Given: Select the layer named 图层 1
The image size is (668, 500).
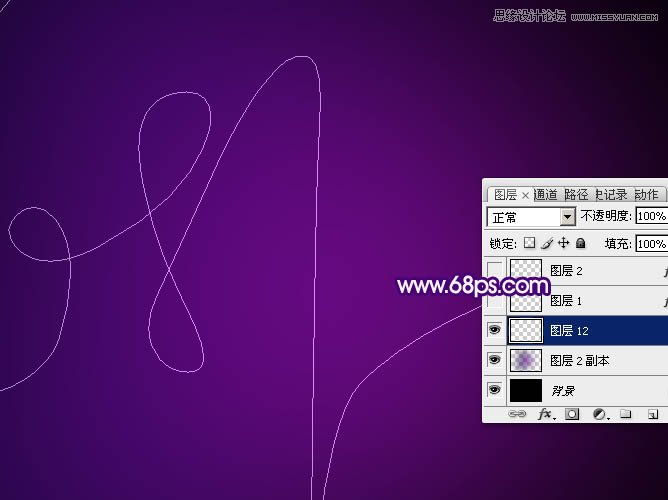Looking at the screenshot, I should click(566, 301).
